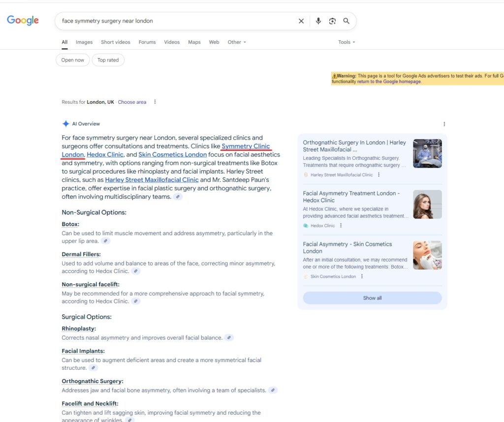Switch to the Short videos tab
The height and width of the screenshot is (422, 504).
click(x=115, y=42)
